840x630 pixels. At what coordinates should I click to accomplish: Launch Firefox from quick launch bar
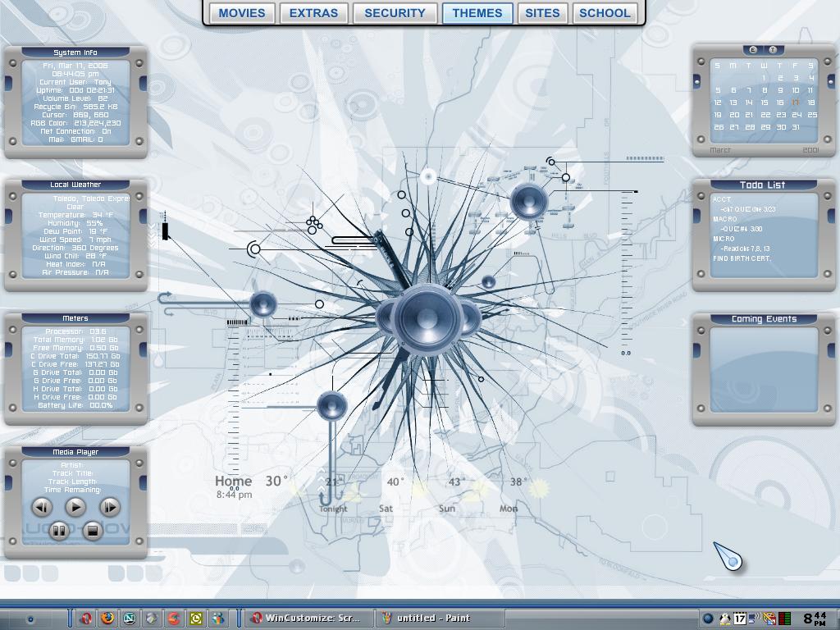(107, 619)
